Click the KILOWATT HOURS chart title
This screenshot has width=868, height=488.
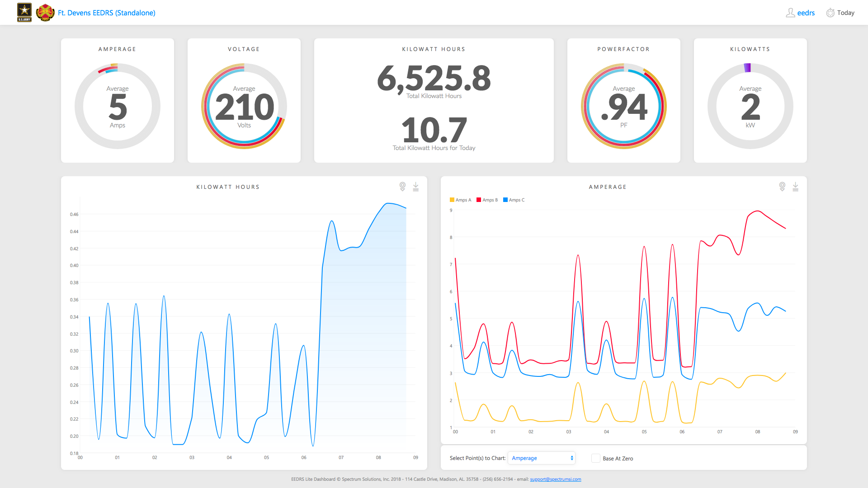228,187
